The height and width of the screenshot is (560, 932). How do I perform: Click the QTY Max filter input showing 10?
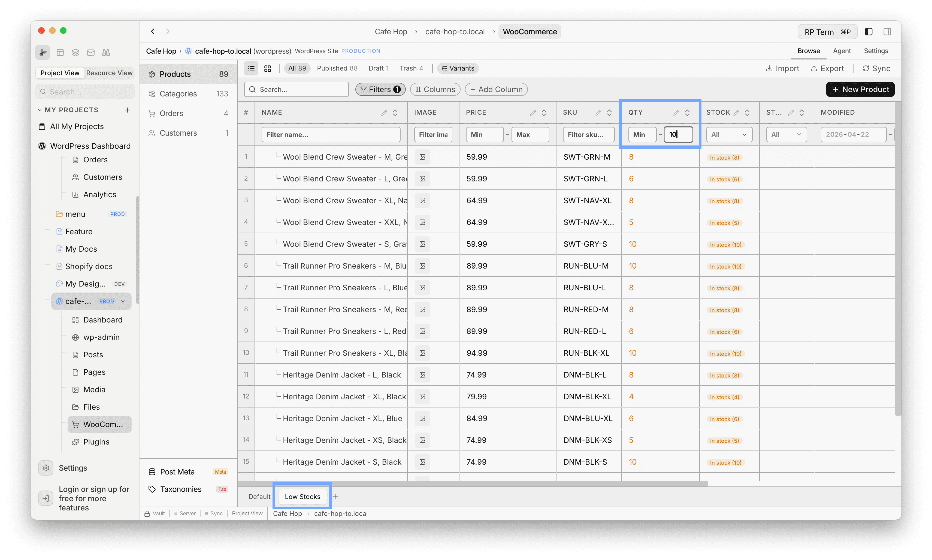coord(678,134)
